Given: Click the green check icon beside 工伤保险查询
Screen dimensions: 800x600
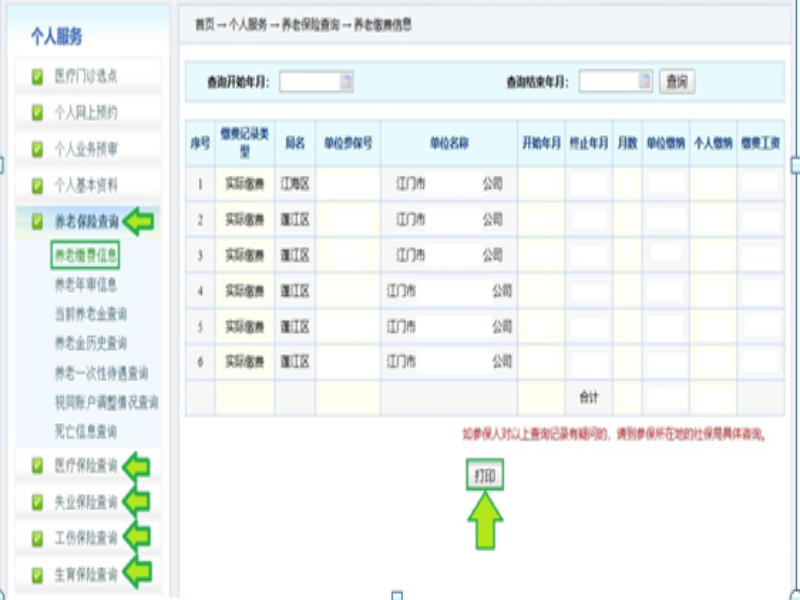Looking at the screenshot, I should click(37, 538).
